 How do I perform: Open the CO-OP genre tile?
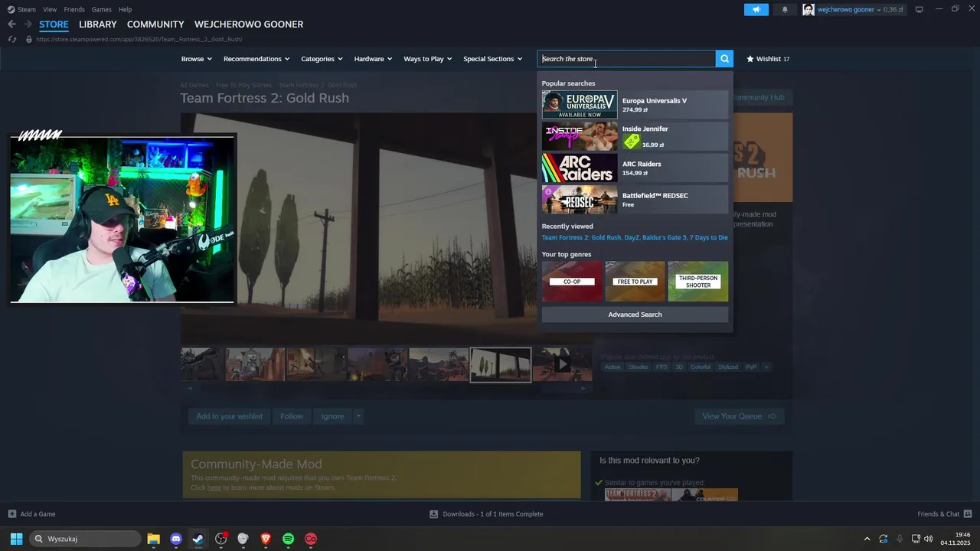click(x=572, y=282)
